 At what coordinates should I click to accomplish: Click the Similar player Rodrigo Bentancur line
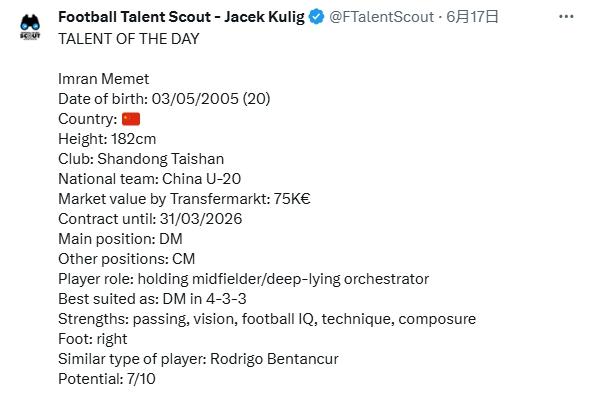tap(198, 359)
